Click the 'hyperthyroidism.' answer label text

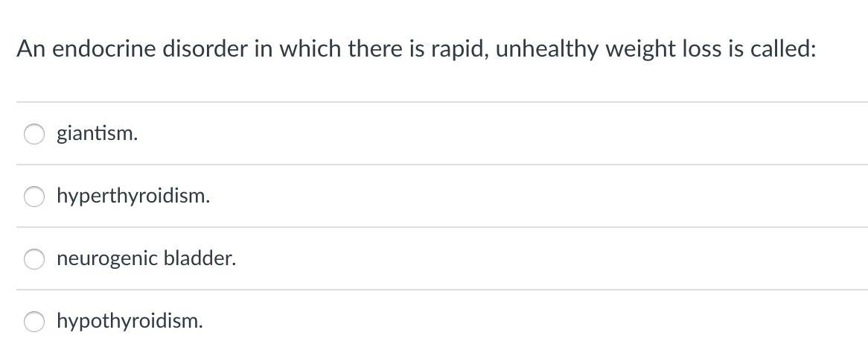pos(133,196)
